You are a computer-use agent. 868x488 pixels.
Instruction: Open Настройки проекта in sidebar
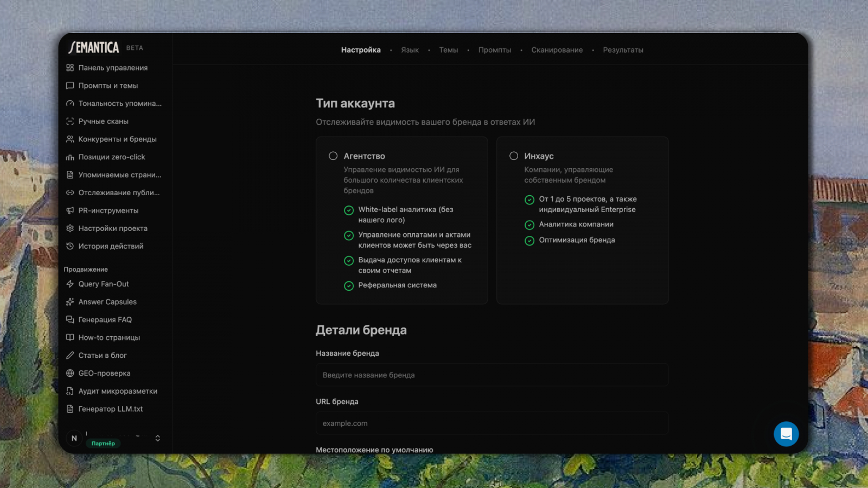point(113,228)
